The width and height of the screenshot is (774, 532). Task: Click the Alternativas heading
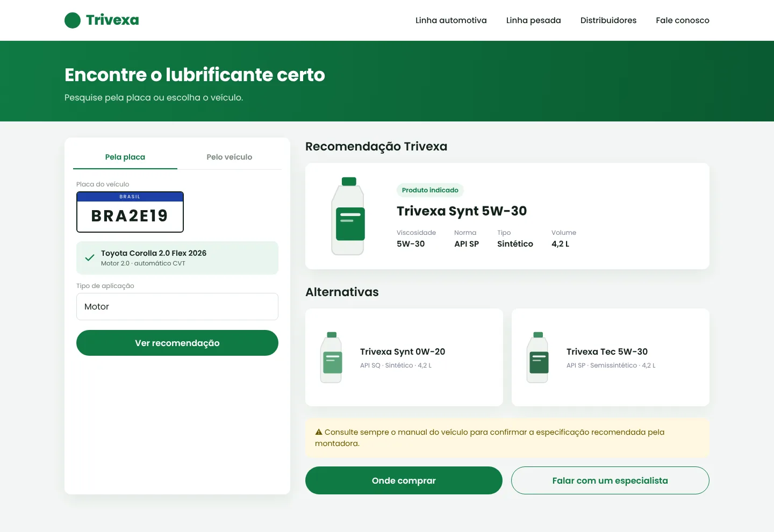(x=342, y=292)
